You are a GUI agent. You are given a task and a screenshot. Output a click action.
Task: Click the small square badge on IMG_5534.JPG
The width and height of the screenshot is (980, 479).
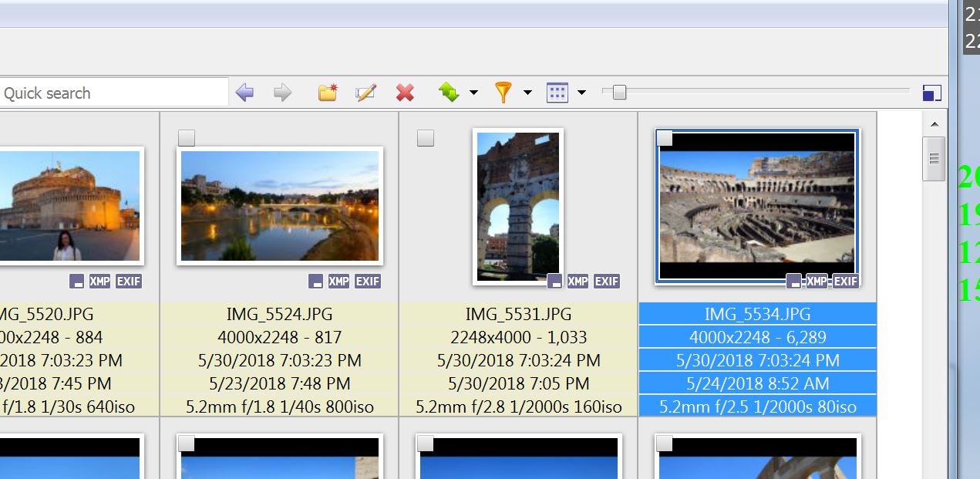[793, 281]
